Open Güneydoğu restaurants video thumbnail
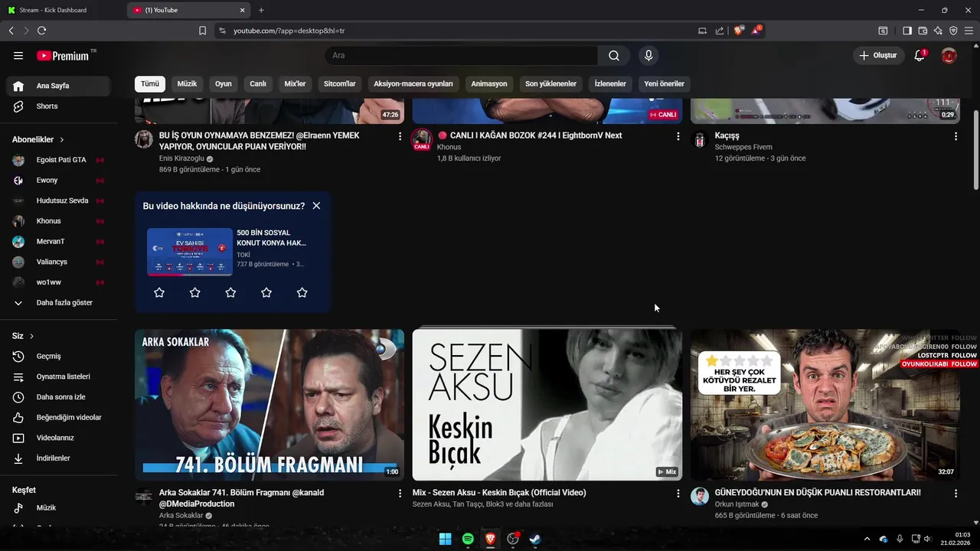980x551 pixels. [x=825, y=405]
